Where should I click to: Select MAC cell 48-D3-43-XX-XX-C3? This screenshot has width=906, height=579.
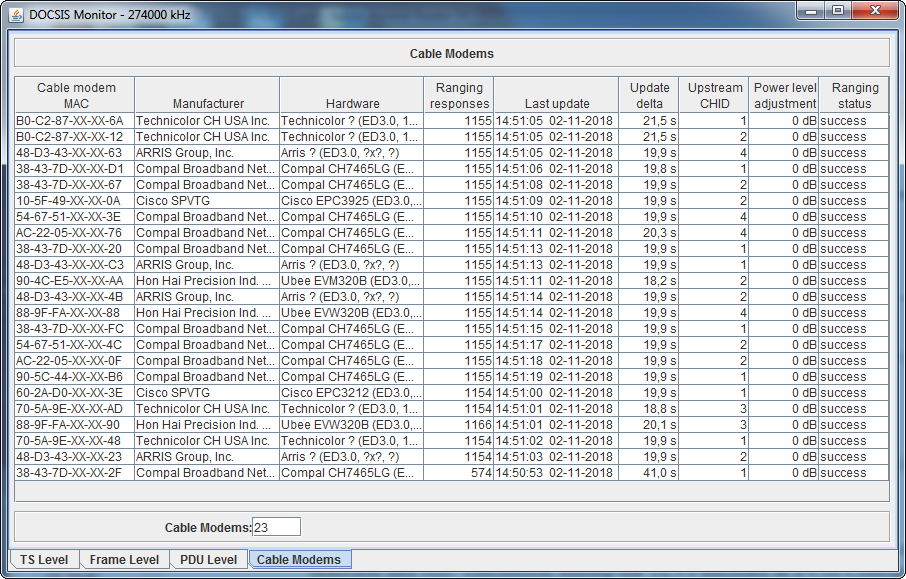coord(75,265)
